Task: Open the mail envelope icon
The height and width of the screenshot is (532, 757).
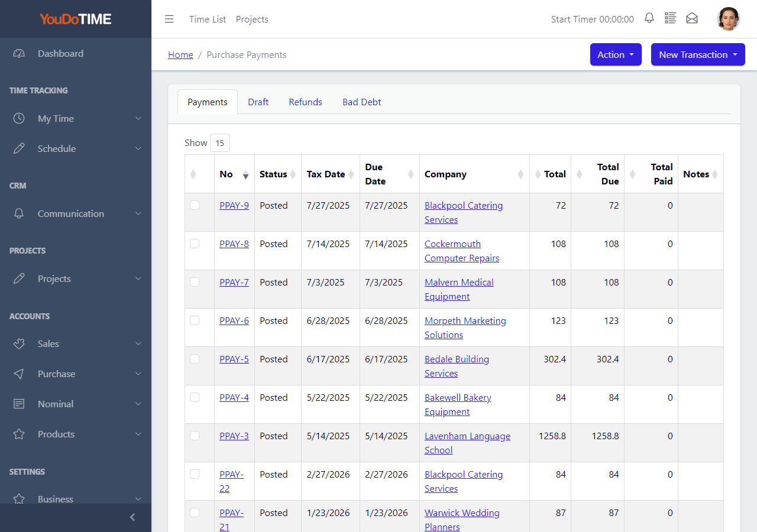Action: pos(692,18)
